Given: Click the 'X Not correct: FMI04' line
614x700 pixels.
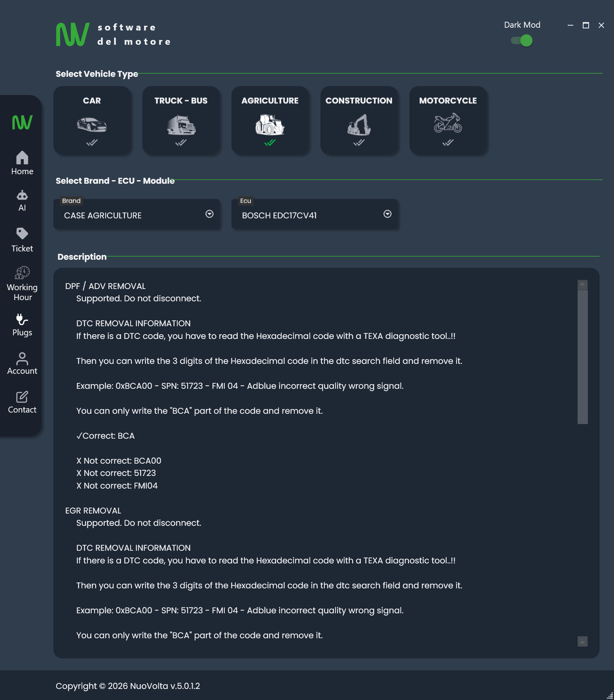Looking at the screenshot, I should 117,486.
